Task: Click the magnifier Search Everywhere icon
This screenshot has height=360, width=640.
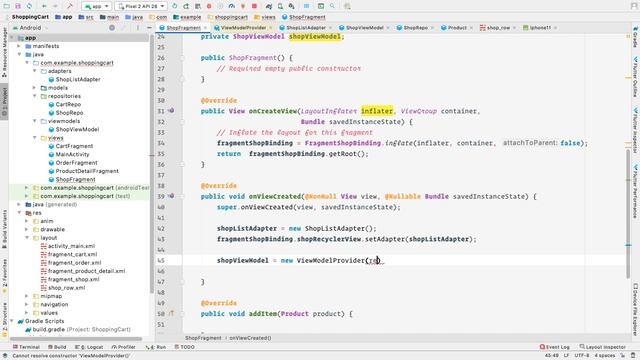Action: coord(332,6)
